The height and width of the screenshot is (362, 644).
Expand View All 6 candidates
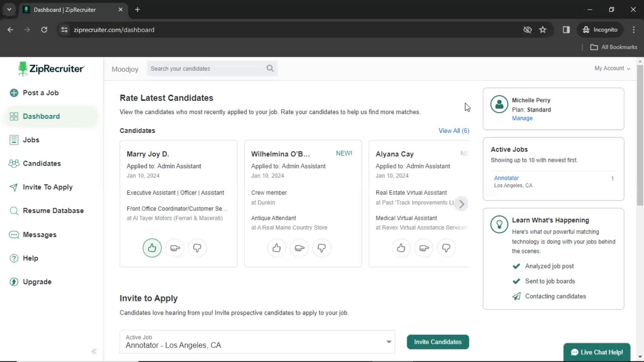tap(454, 130)
